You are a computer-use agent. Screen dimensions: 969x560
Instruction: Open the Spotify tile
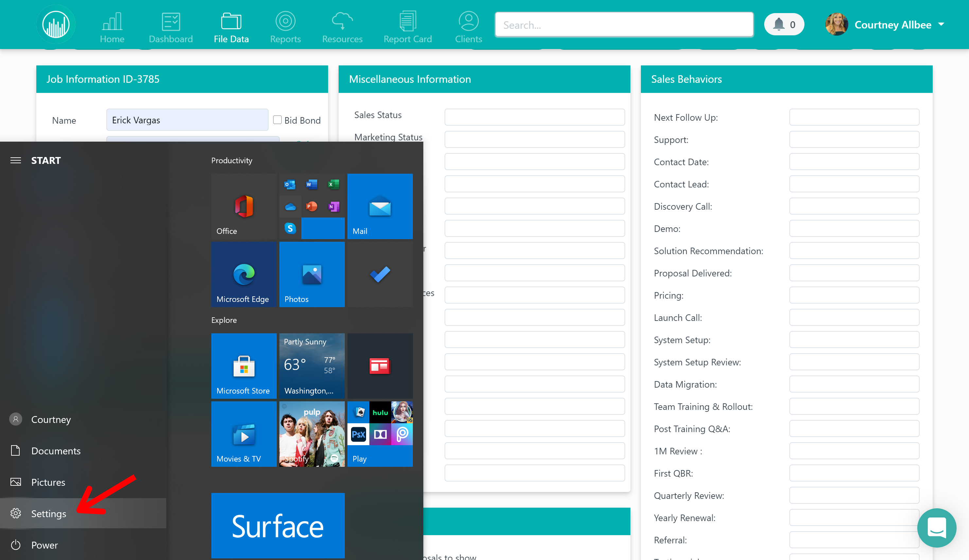[312, 434]
